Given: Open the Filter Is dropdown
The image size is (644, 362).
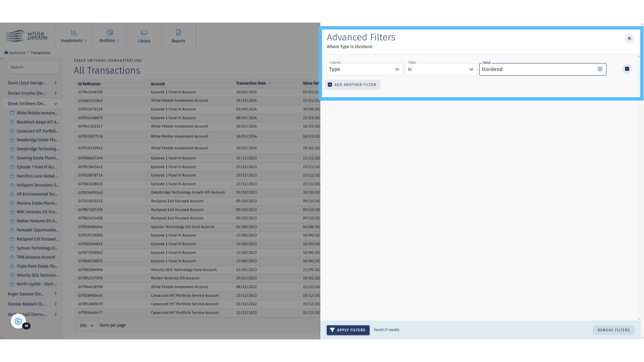Looking at the screenshot, I should pos(441,69).
